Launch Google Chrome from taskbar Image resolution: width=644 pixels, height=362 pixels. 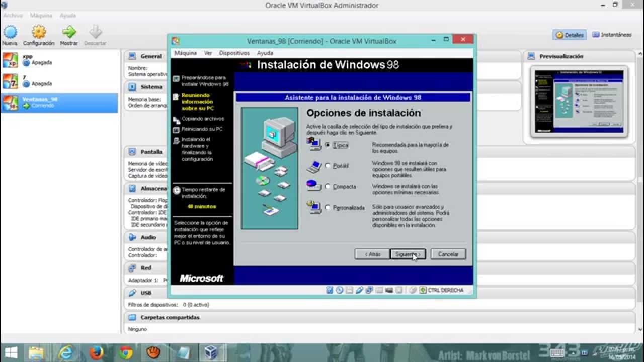125,352
